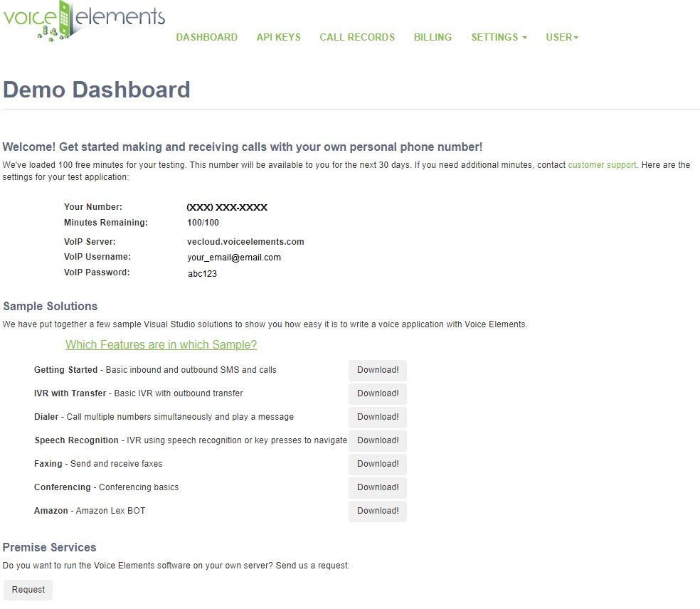Download the Dialer sample
The image size is (700, 609).
pyautogui.click(x=378, y=417)
